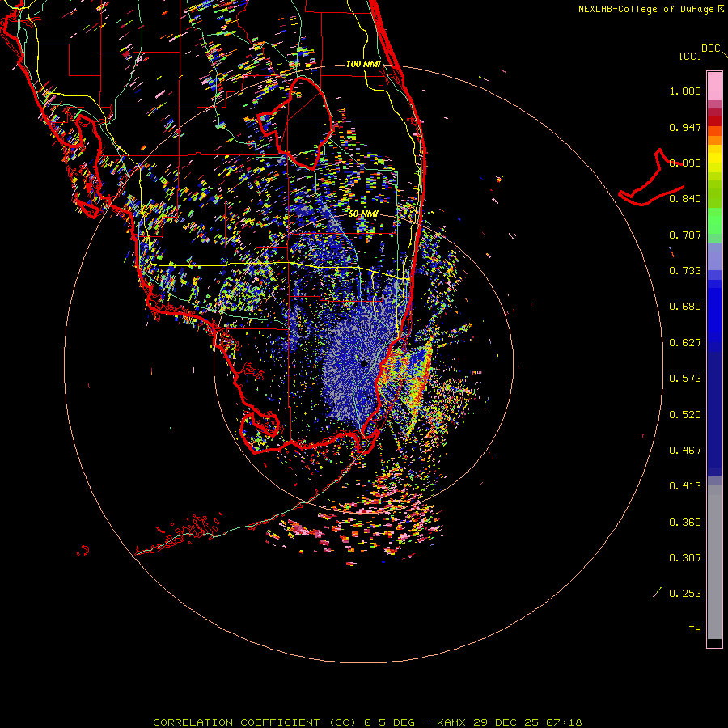Click the 0.253 value on the color scale
Screen dimensions: 728x728
pos(685,594)
